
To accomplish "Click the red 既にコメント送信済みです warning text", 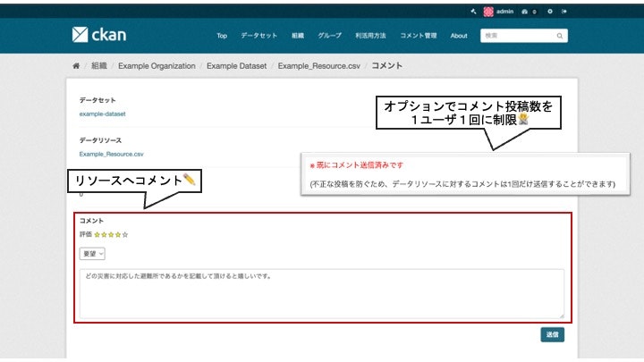I will [x=357, y=165].
